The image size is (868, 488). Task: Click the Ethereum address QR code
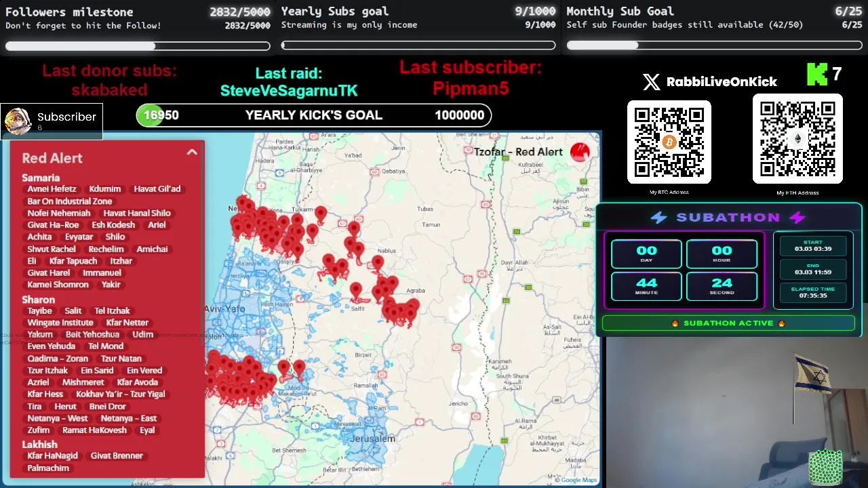797,139
